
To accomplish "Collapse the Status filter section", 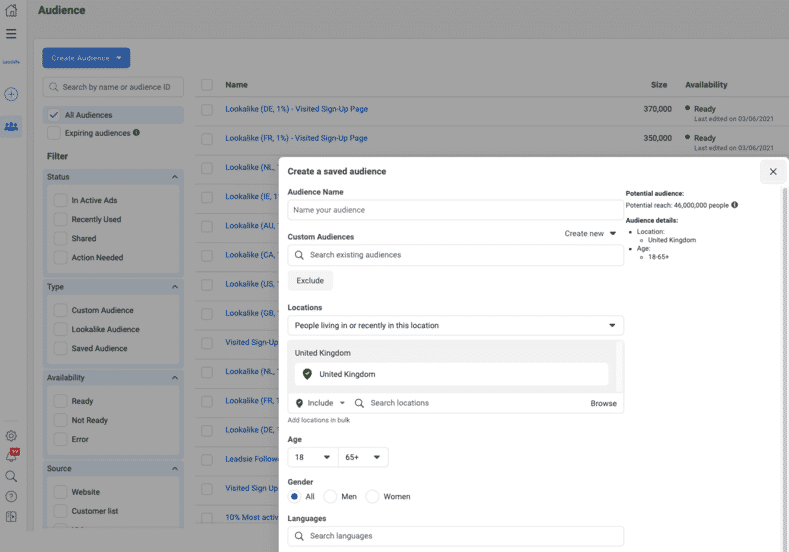I will coord(175,177).
